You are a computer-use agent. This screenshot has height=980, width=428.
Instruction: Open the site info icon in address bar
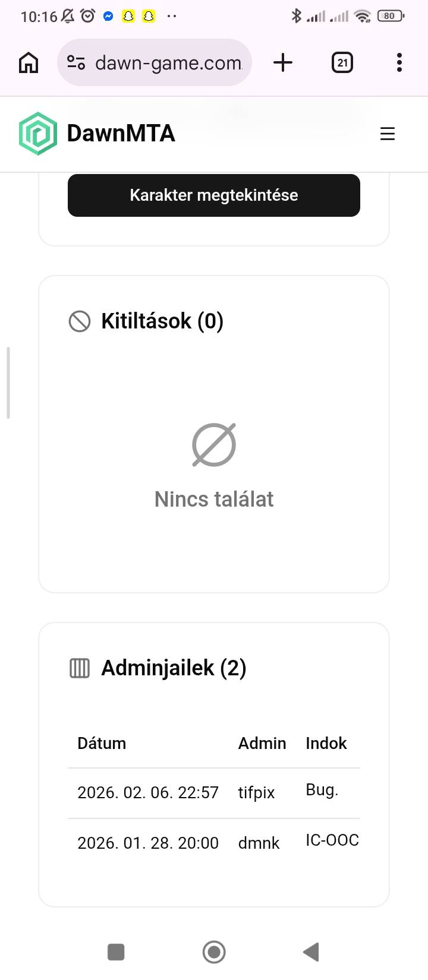click(x=76, y=62)
